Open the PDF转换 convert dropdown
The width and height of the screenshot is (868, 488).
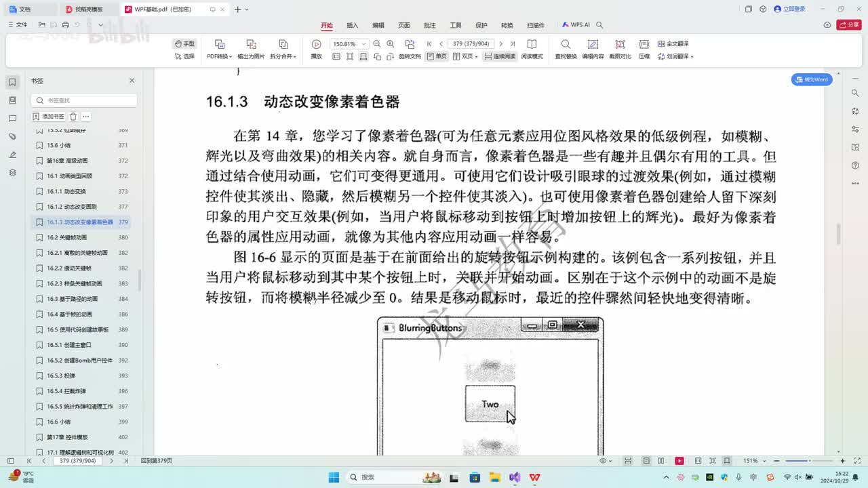(219, 56)
